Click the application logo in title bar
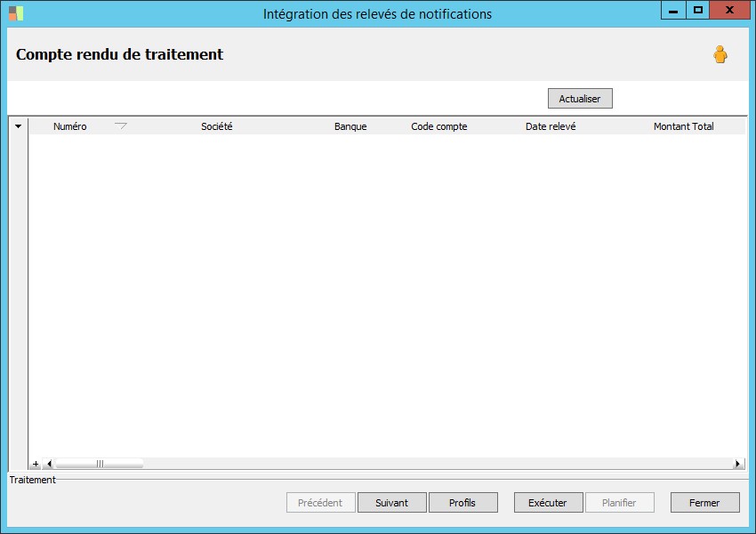This screenshot has height=534, width=756. click(16, 13)
